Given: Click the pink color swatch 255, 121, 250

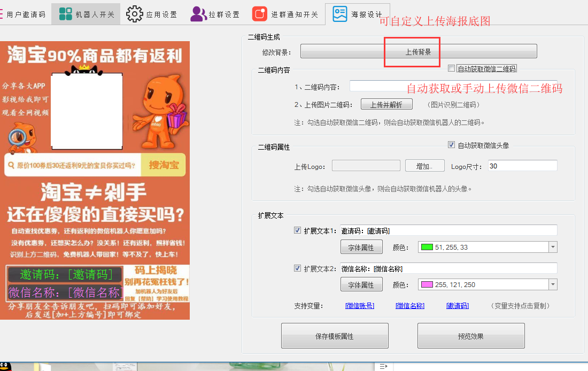Looking at the screenshot, I should click(x=427, y=284).
